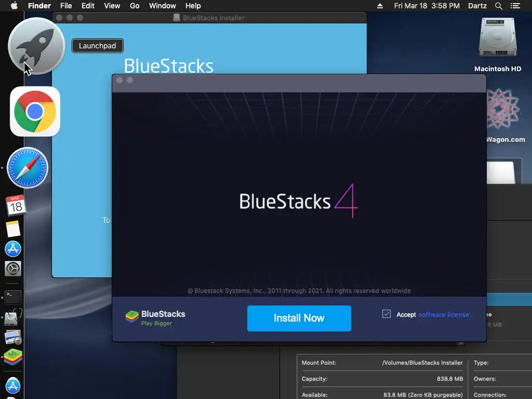Open Launchpad from the dock
The image size is (532, 399).
pyautogui.click(x=36, y=46)
